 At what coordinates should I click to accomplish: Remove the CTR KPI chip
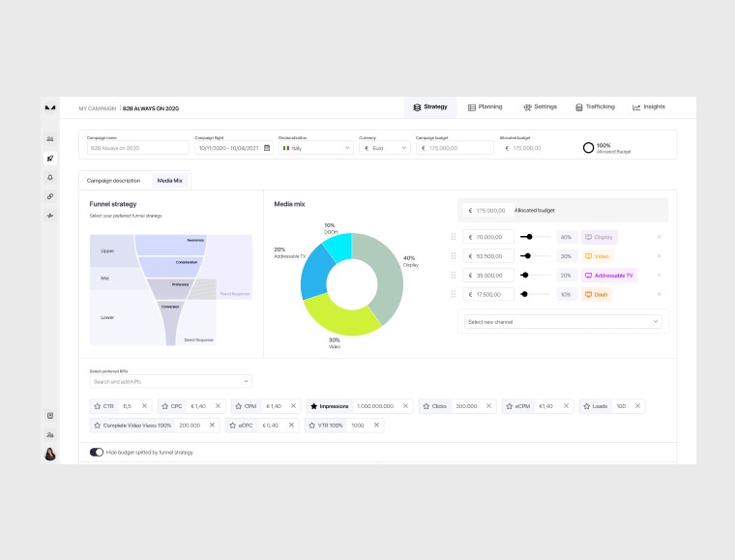[144, 406]
